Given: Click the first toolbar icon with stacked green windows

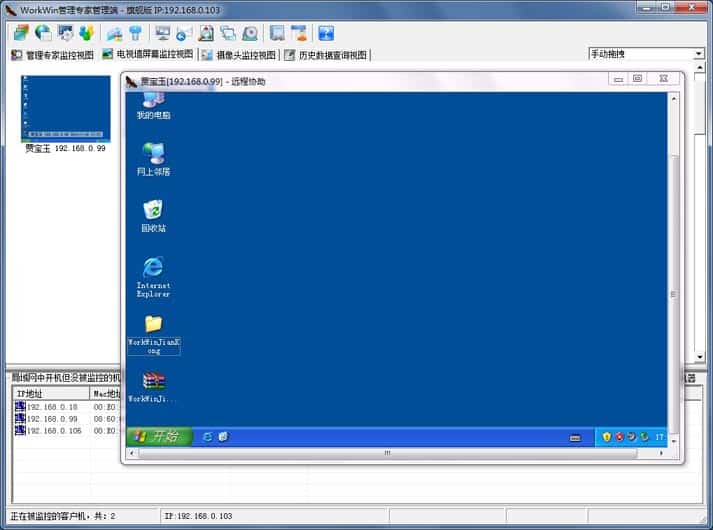Looking at the screenshot, I should (21, 33).
